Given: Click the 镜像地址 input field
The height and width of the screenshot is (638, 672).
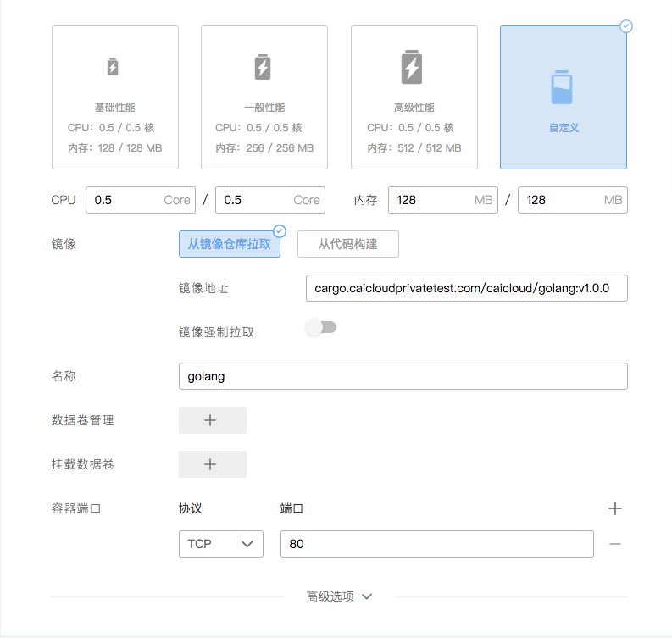Looking at the screenshot, I should (466, 288).
